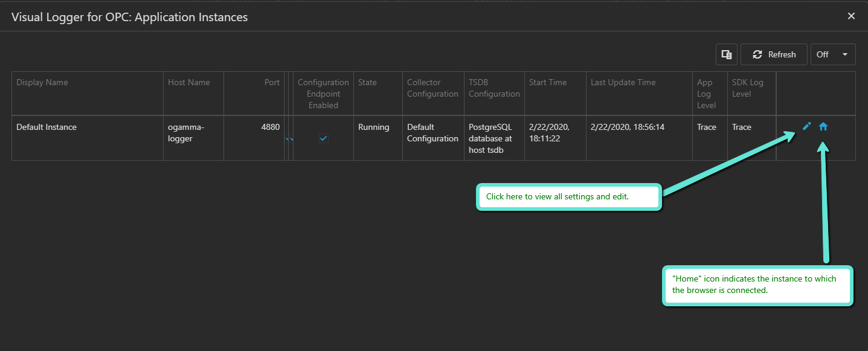
Task: Open the column chooser icon beside Refresh
Action: tap(726, 54)
